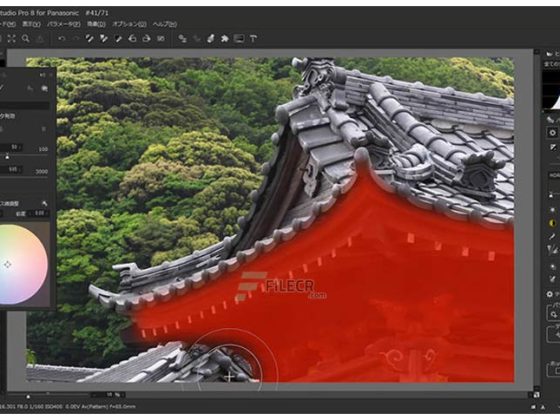The height and width of the screenshot is (420, 560).
Task: Rotate the image left with toolbar icon
Action: point(132,39)
